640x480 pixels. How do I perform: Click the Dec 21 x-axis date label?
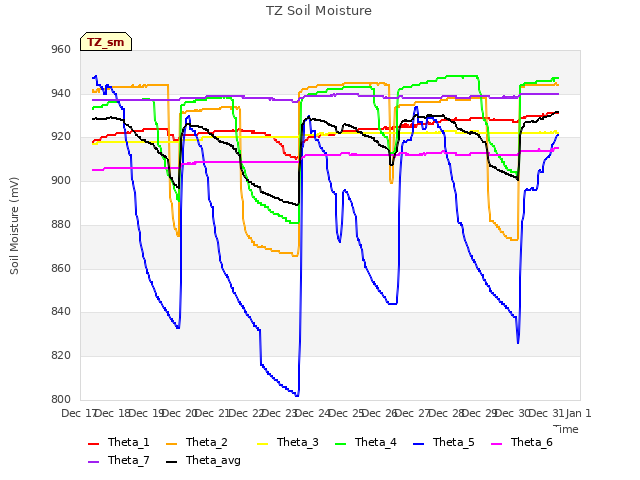[x=212, y=413]
